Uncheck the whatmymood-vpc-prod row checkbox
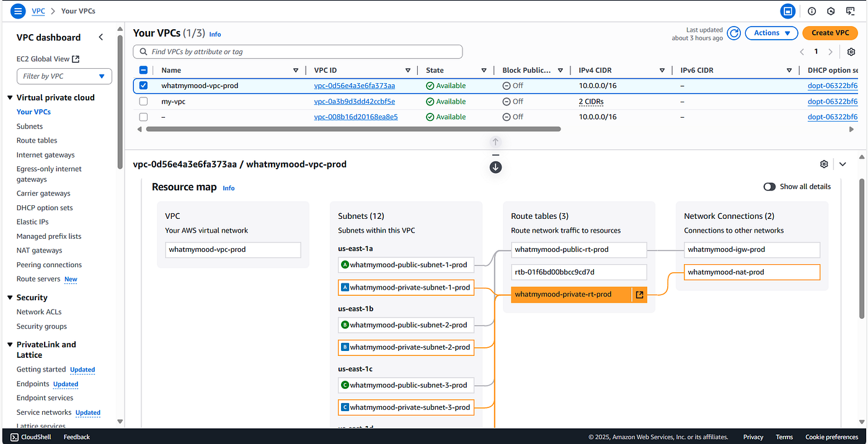Viewport: 868px width, 444px height. (143, 86)
